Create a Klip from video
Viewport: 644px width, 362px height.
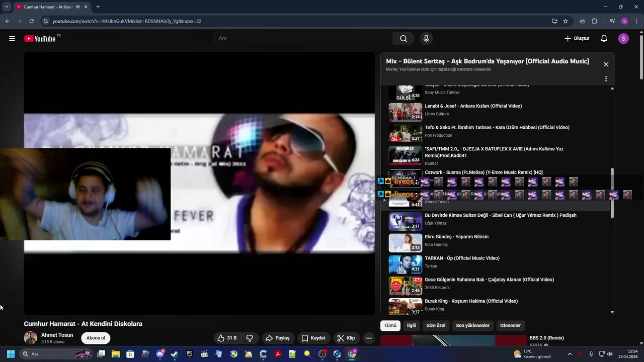(x=346, y=338)
